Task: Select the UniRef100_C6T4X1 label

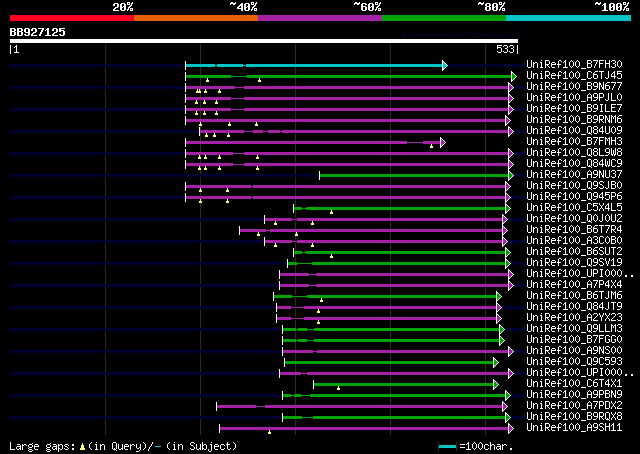Action: 574,384
